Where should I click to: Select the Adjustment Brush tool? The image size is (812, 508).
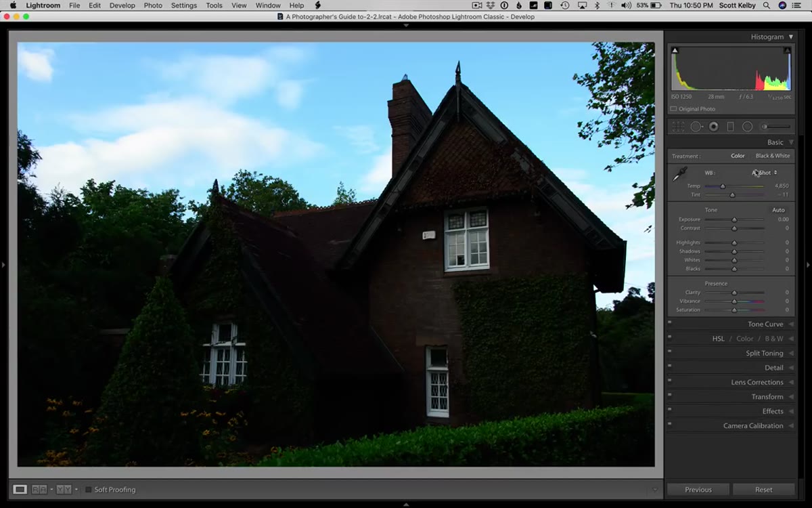coord(775,127)
